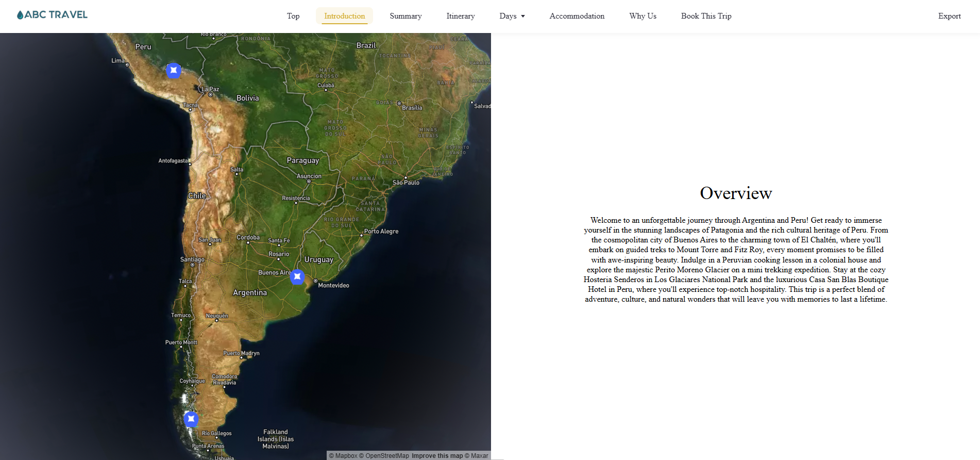Open the Itinerary section

coord(461,16)
